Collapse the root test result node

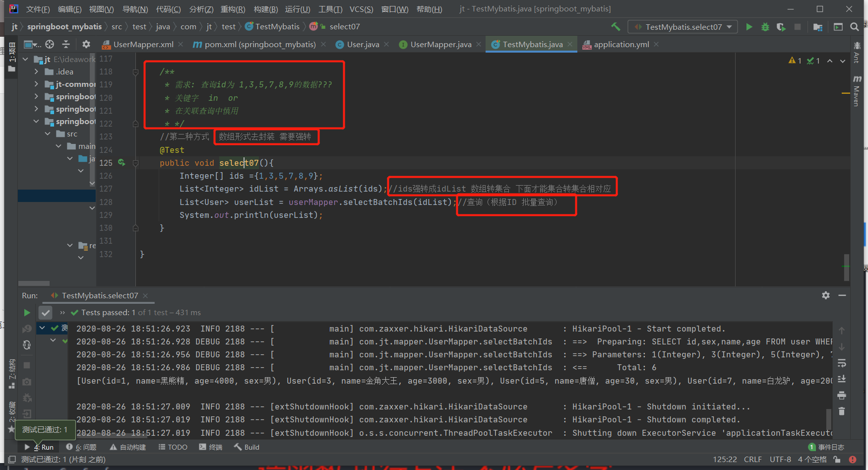(43, 328)
